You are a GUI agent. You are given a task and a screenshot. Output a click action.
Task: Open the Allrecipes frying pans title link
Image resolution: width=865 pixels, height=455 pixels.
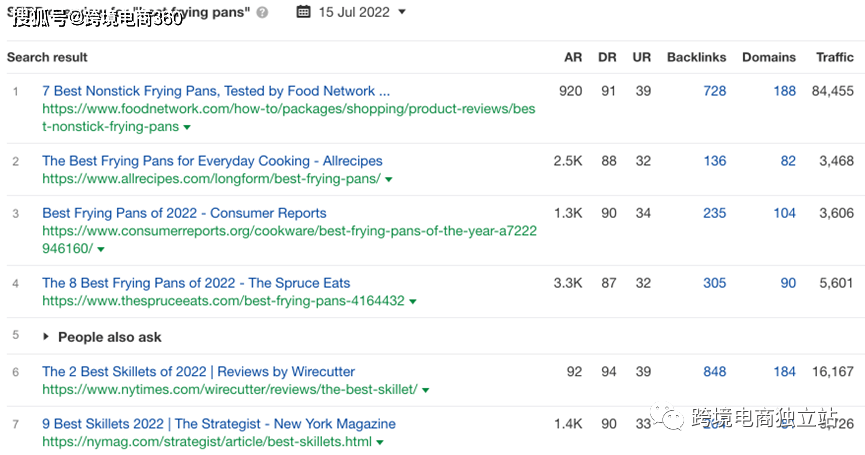pyautogui.click(x=212, y=160)
